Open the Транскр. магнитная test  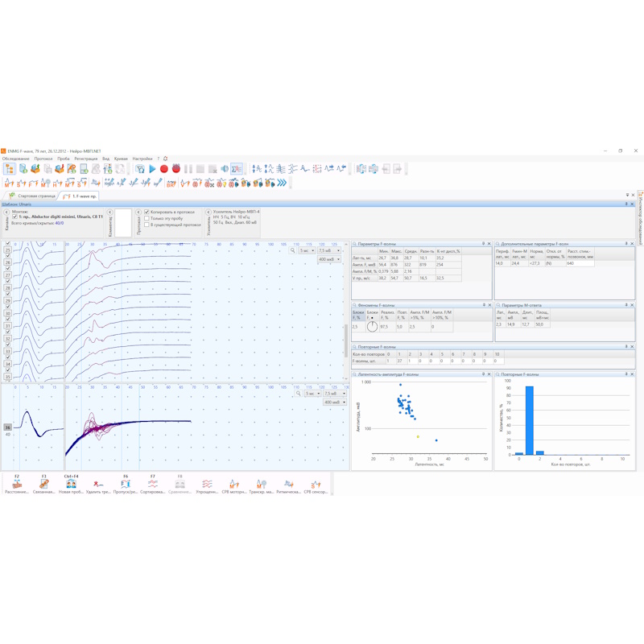click(x=261, y=484)
